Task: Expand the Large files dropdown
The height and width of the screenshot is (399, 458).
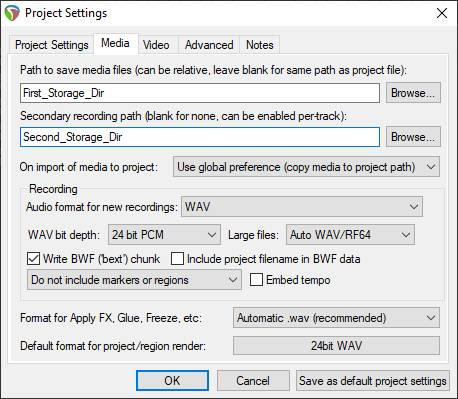Action: (350, 235)
